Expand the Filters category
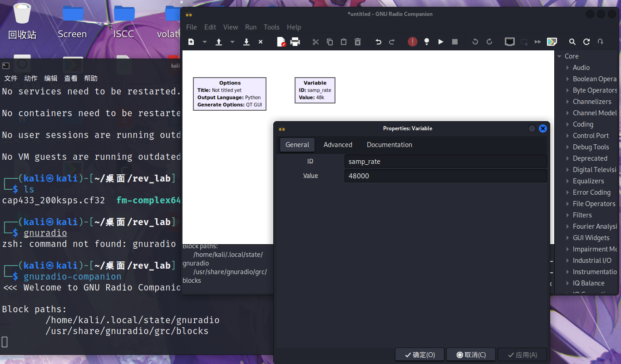Viewport: 621px width, 364px height. pos(568,215)
